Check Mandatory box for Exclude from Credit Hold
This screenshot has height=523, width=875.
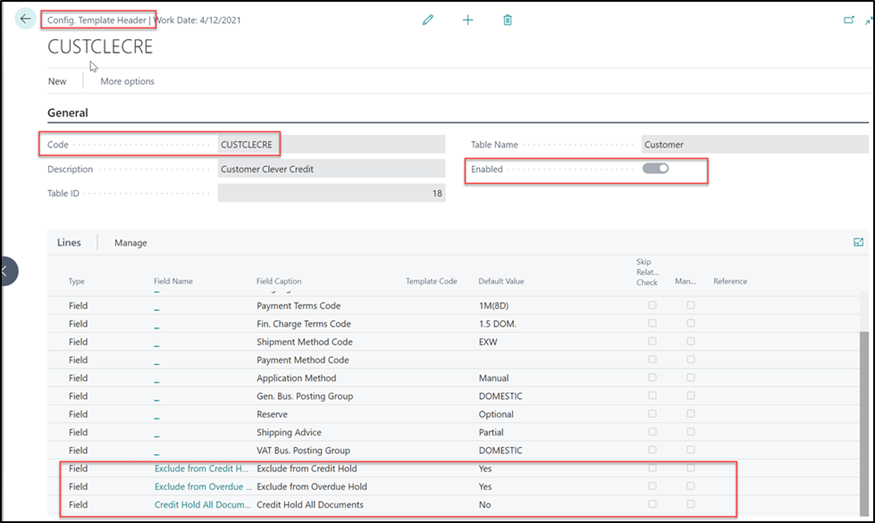pos(691,468)
